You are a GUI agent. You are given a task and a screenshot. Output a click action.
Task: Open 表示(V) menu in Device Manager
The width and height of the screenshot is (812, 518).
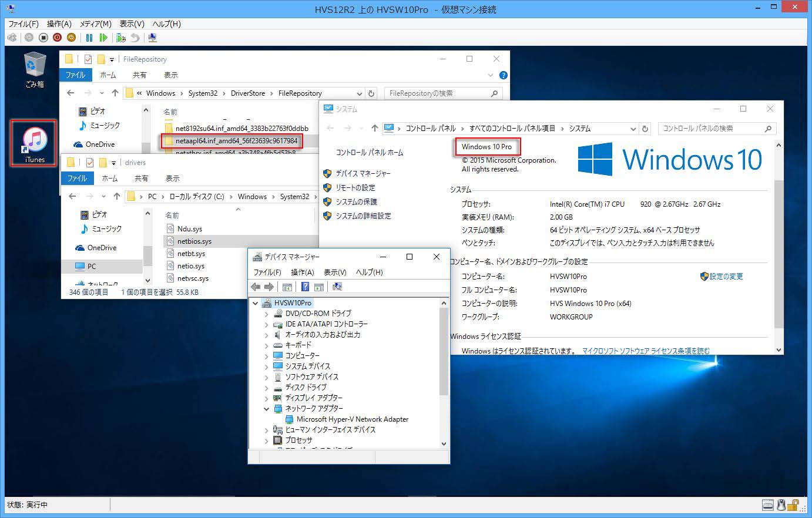pos(335,273)
